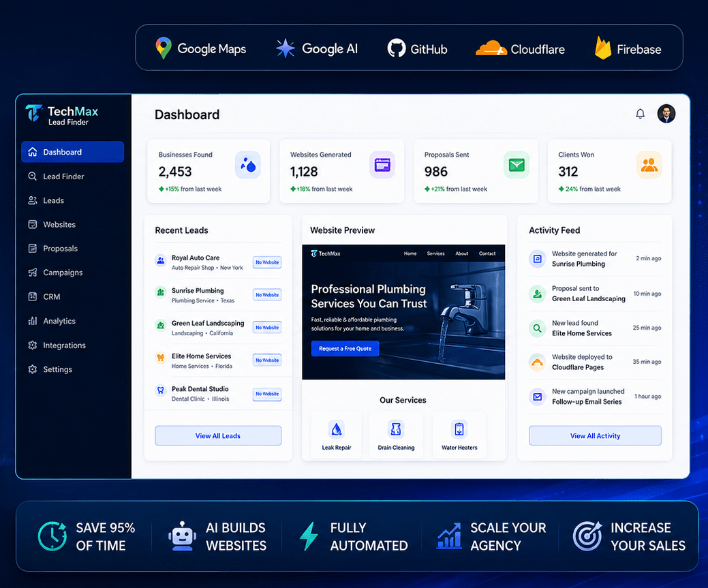708x588 pixels.
Task: Click the 'Our Services' heading
Action: click(403, 400)
